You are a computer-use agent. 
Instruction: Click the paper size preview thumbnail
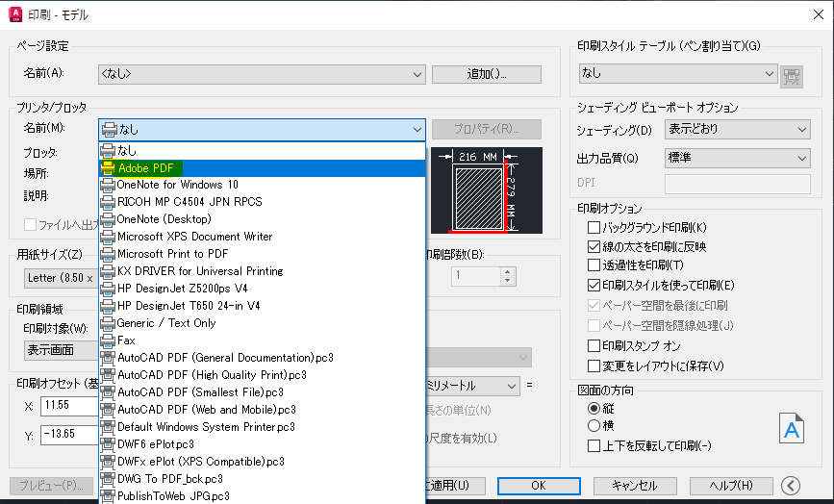pos(486,190)
